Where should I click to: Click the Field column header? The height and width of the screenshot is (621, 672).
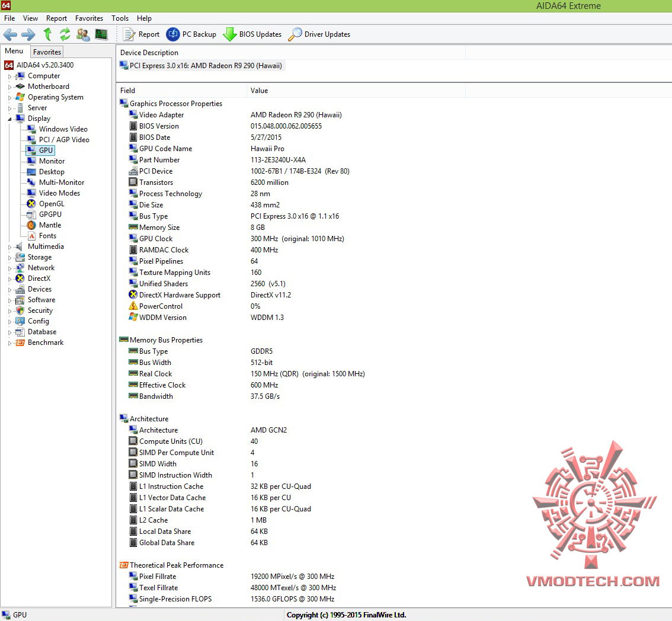tap(182, 91)
